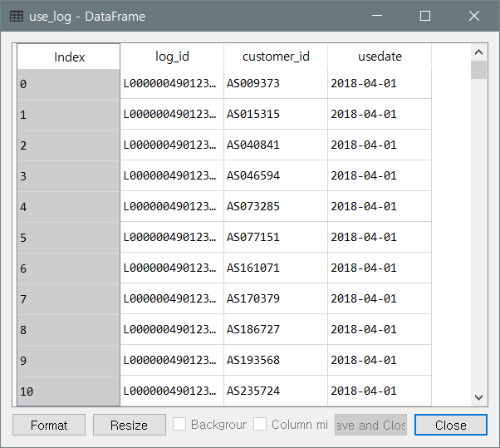Select customer_id cell AS015315
The height and width of the screenshot is (448, 500).
click(276, 114)
